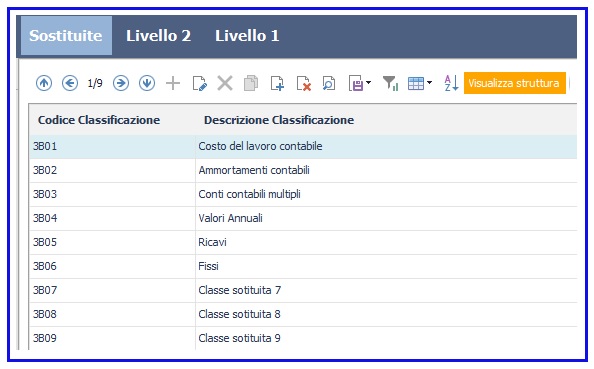The height and width of the screenshot is (369, 594).
Task: Sort by Codice Classificazione column header
Action: pos(99,120)
